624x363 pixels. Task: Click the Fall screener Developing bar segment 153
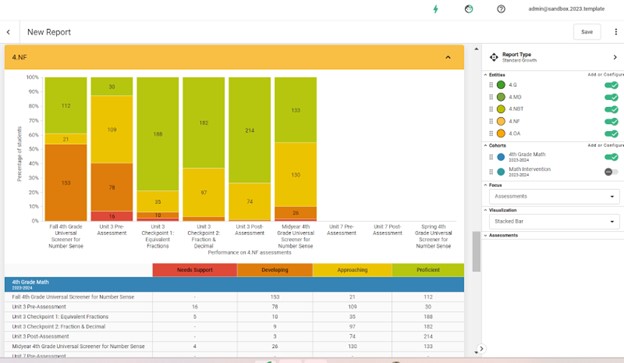click(x=66, y=183)
